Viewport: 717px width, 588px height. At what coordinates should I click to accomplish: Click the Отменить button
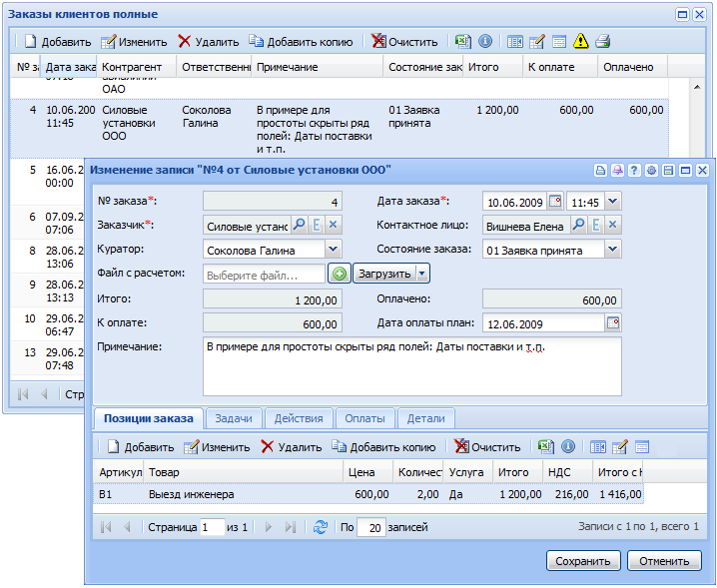(x=664, y=561)
